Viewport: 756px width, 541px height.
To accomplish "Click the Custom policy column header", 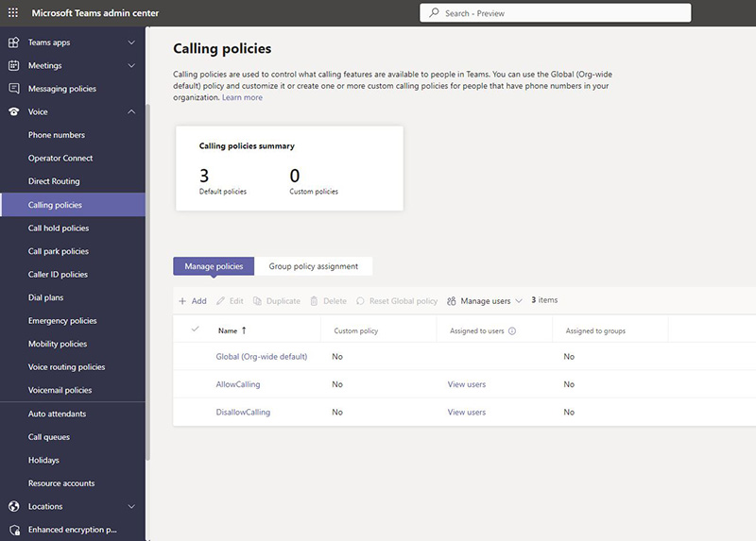I will pyautogui.click(x=356, y=331).
